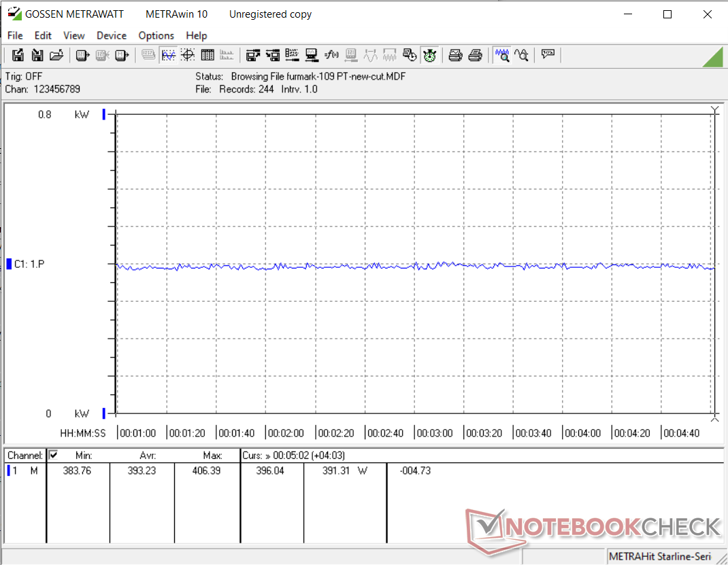Click the save-to-file disk icon with up arrow
The image size is (728, 565).
[x=18, y=55]
